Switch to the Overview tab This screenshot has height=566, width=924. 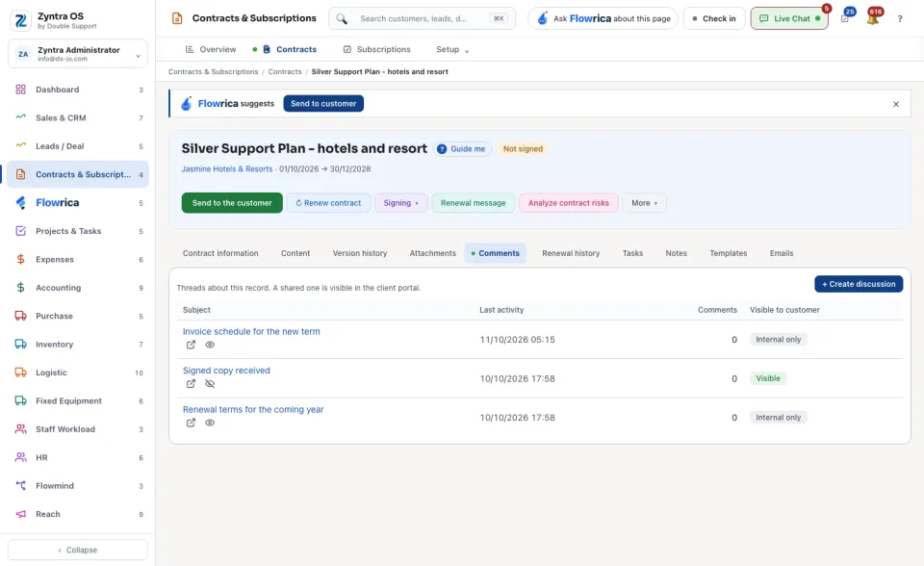[211, 49]
